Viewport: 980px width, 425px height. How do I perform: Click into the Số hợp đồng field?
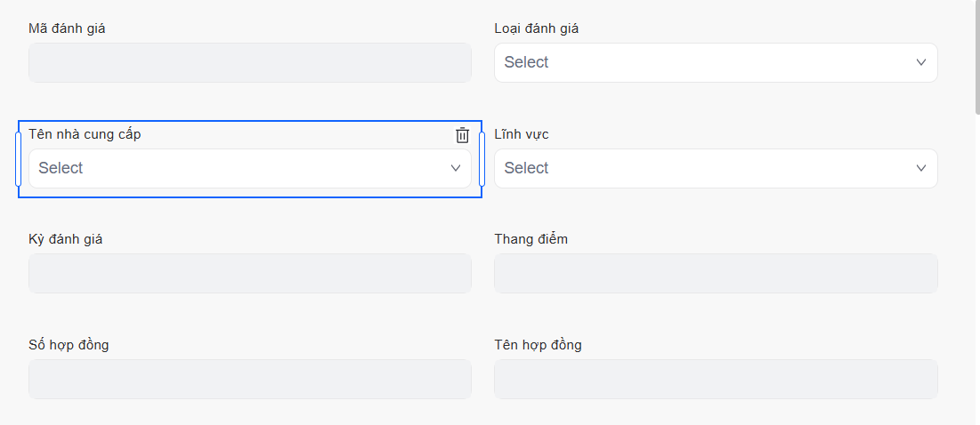[x=250, y=379]
